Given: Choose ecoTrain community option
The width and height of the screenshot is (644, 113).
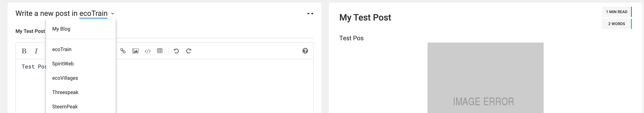Looking at the screenshot, I should click(x=62, y=50).
